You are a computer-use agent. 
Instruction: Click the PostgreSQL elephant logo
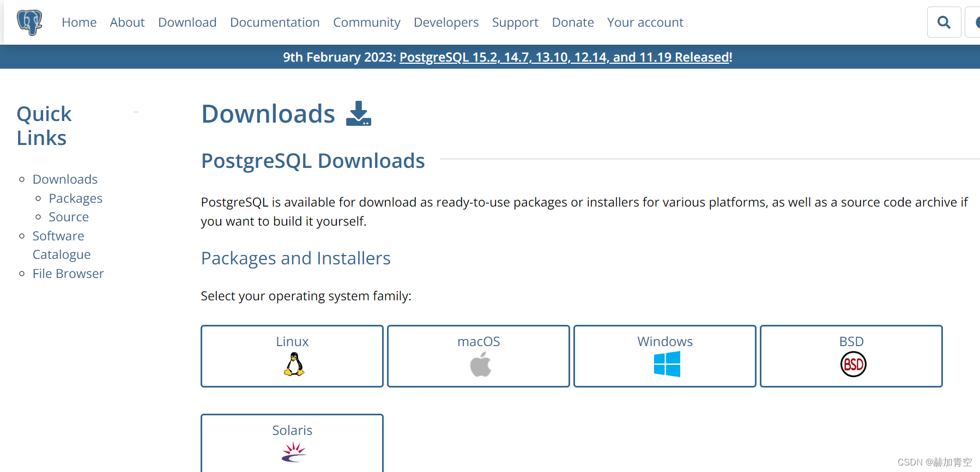tap(29, 22)
